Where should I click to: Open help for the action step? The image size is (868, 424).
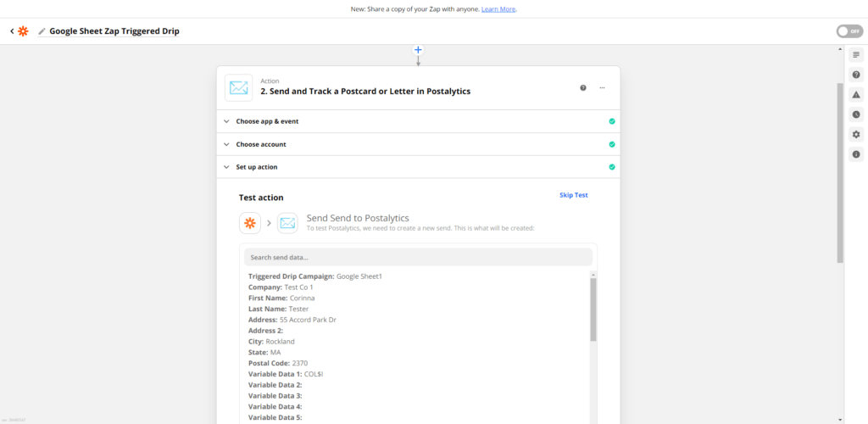click(583, 87)
